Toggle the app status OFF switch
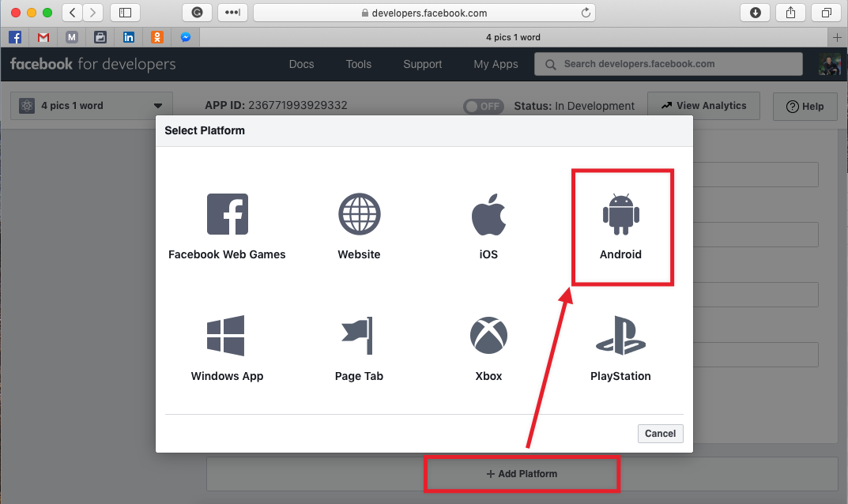The height and width of the screenshot is (504, 848). coord(484,106)
